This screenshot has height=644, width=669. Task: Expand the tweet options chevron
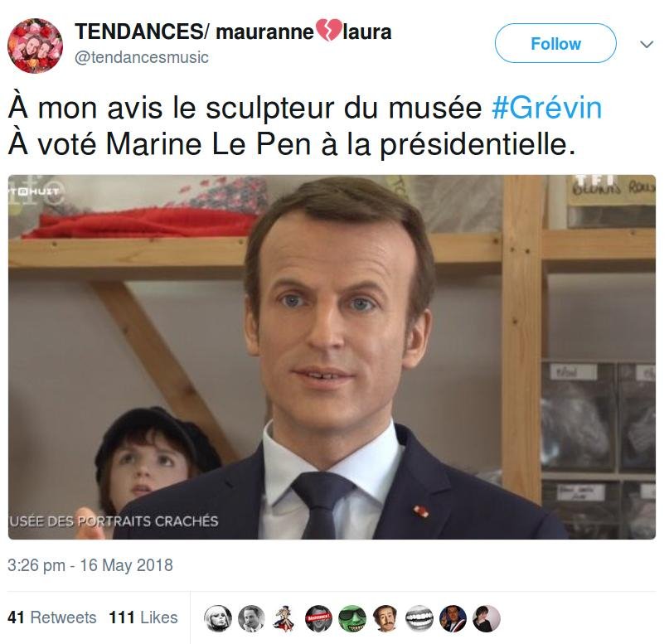(647, 45)
